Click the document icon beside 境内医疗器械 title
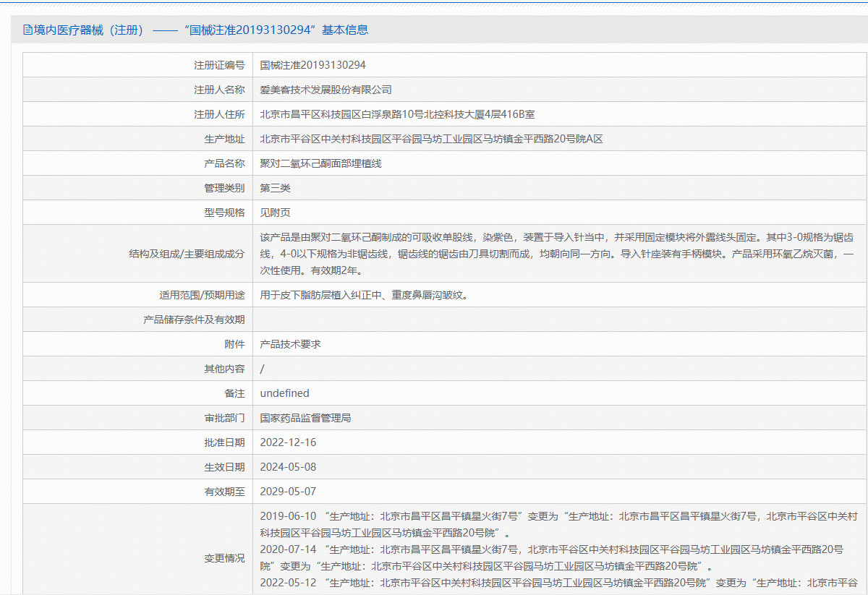This screenshot has width=868, height=595. point(28,30)
